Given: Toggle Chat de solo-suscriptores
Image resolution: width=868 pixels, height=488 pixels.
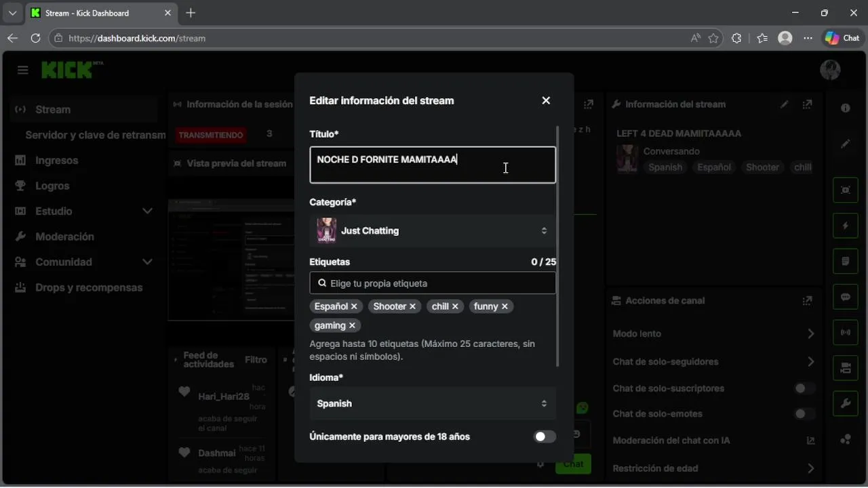Looking at the screenshot, I should (804, 388).
